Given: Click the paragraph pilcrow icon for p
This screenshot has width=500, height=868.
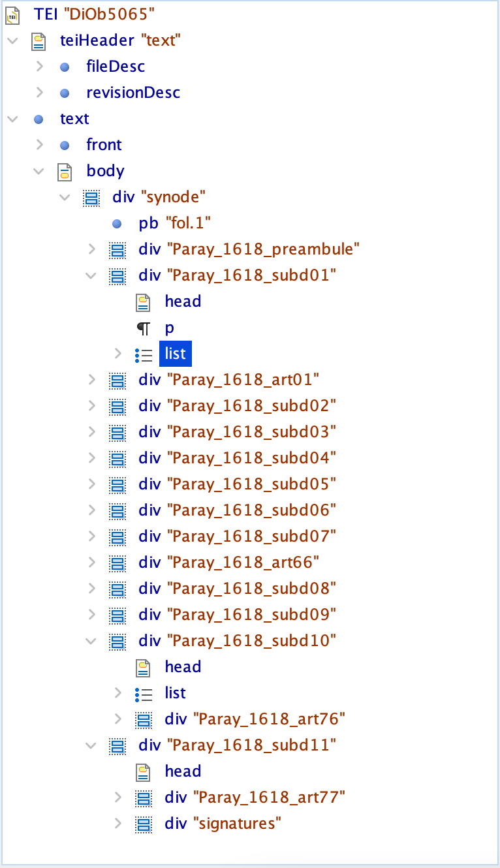Looking at the screenshot, I should coord(143,328).
